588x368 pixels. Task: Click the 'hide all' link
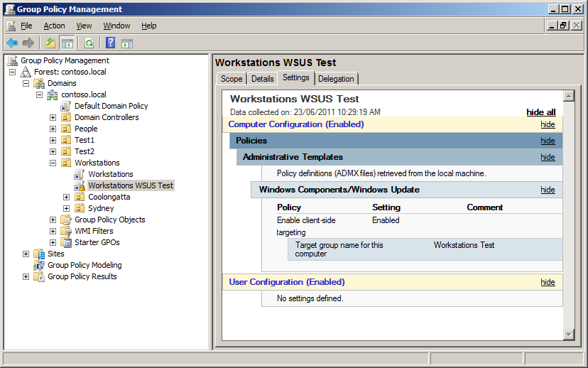540,112
